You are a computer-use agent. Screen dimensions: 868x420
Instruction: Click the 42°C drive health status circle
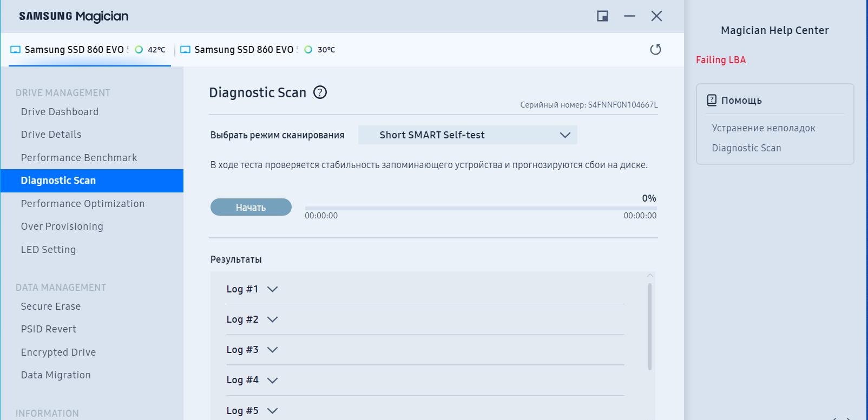(x=139, y=50)
